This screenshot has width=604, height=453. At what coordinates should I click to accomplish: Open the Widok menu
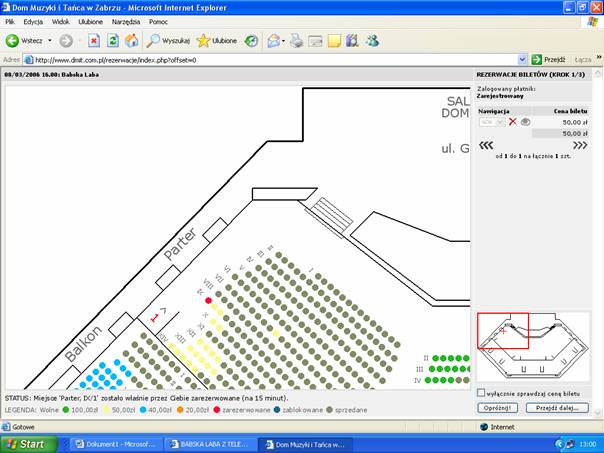tap(60, 21)
